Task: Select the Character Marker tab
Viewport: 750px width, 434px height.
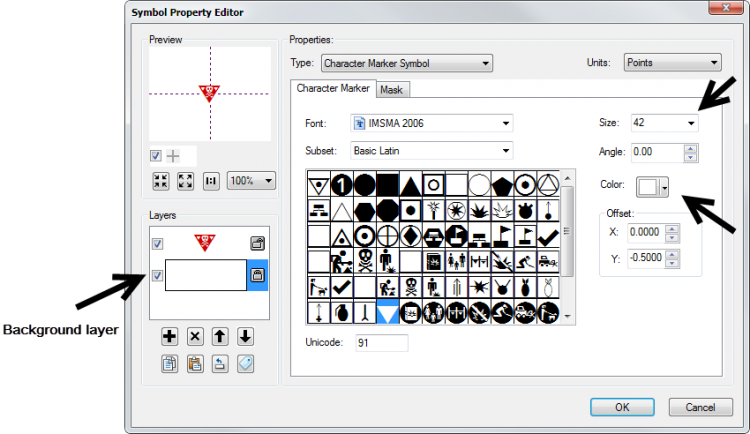Action: click(x=333, y=89)
